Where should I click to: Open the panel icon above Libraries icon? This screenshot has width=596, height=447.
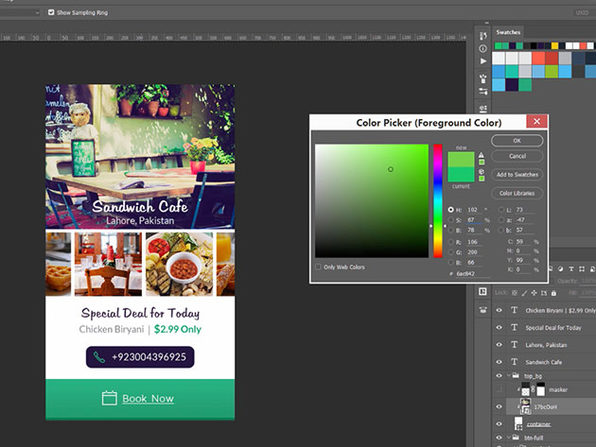pyautogui.click(x=483, y=292)
